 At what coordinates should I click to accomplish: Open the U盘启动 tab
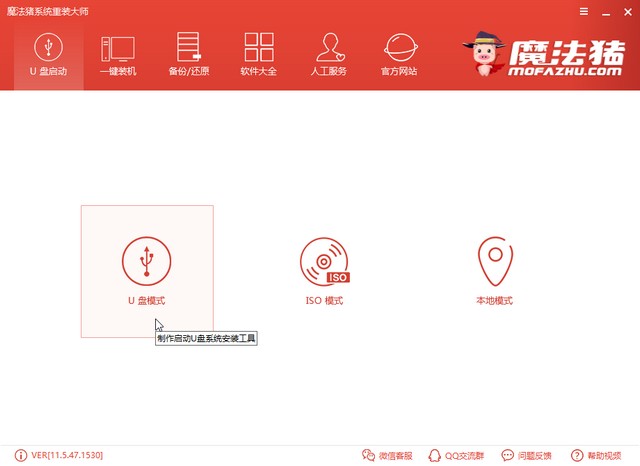(48, 54)
